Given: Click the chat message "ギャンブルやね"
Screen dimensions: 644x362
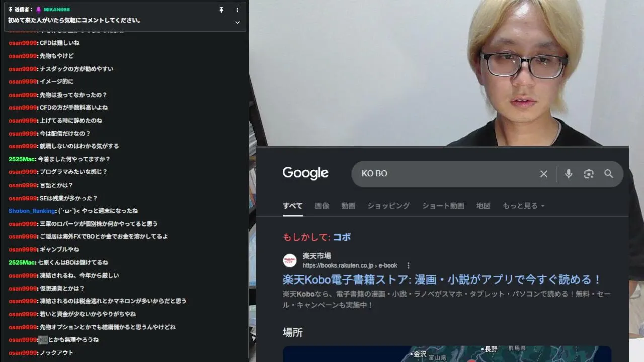Looking at the screenshot, I should [59, 250].
